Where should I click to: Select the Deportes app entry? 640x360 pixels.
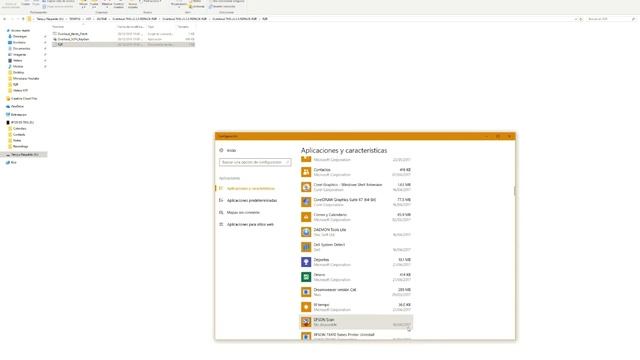[356, 262]
